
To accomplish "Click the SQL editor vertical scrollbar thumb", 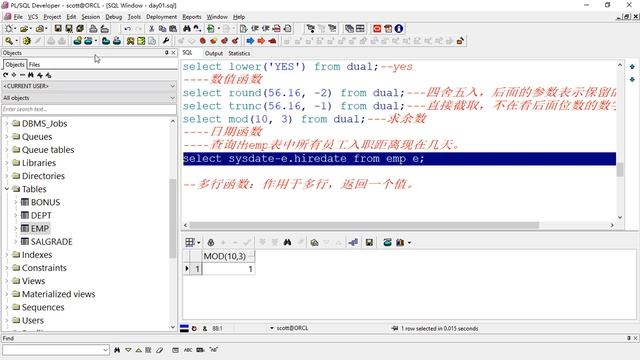I will tap(620, 169).
